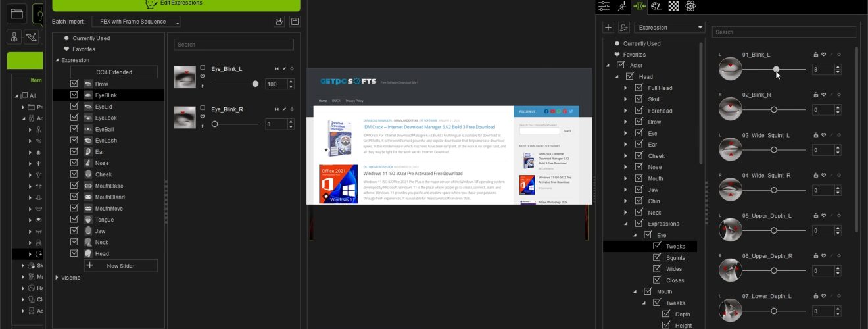868x329 pixels.
Task: Click the Eye_Blink_L favorite heart icon
Action: (203, 76)
